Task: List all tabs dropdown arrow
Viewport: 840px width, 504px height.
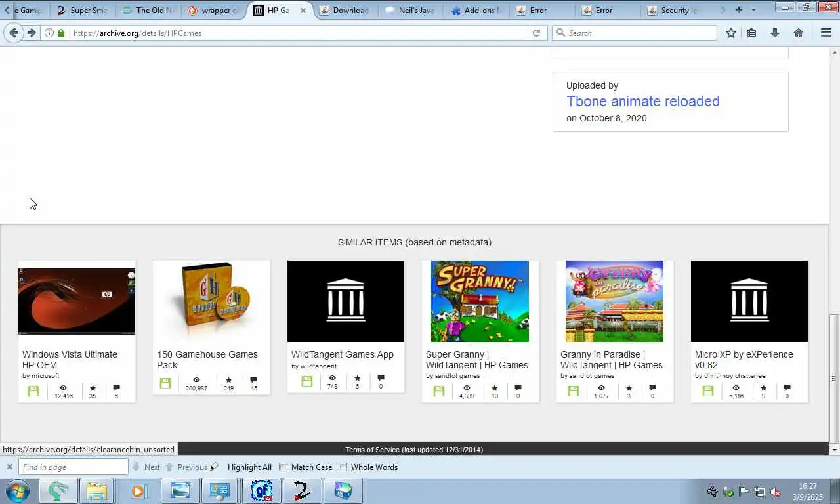Action: pyautogui.click(x=753, y=10)
